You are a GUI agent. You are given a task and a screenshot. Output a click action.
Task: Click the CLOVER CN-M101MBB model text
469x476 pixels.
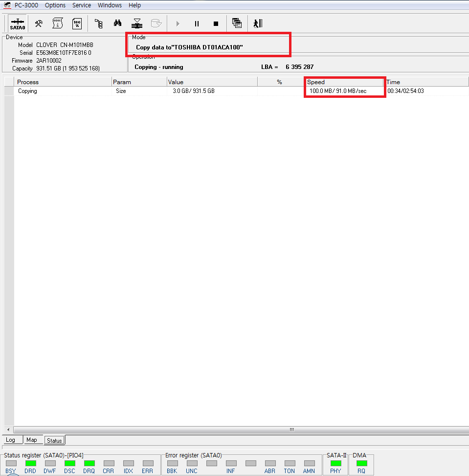[x=65, y=45]
